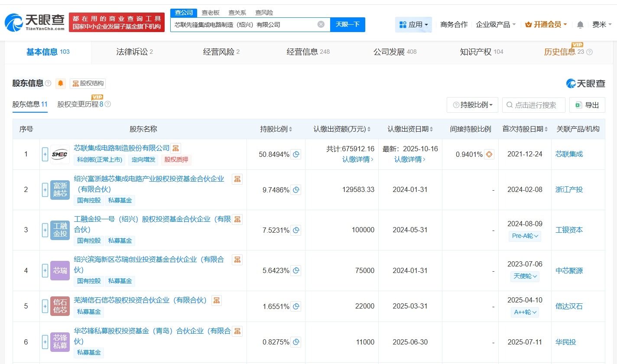Open the 持股比例 filter dropdown
Image resolution: width=617 pixels, height=364 pixels.
pyautogui.click(x=472, y=104)
